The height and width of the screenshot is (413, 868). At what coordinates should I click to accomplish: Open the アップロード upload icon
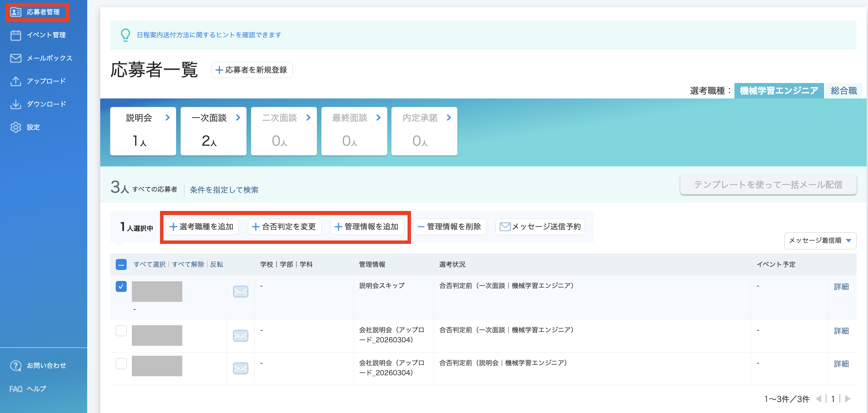[x=15, y=81]
